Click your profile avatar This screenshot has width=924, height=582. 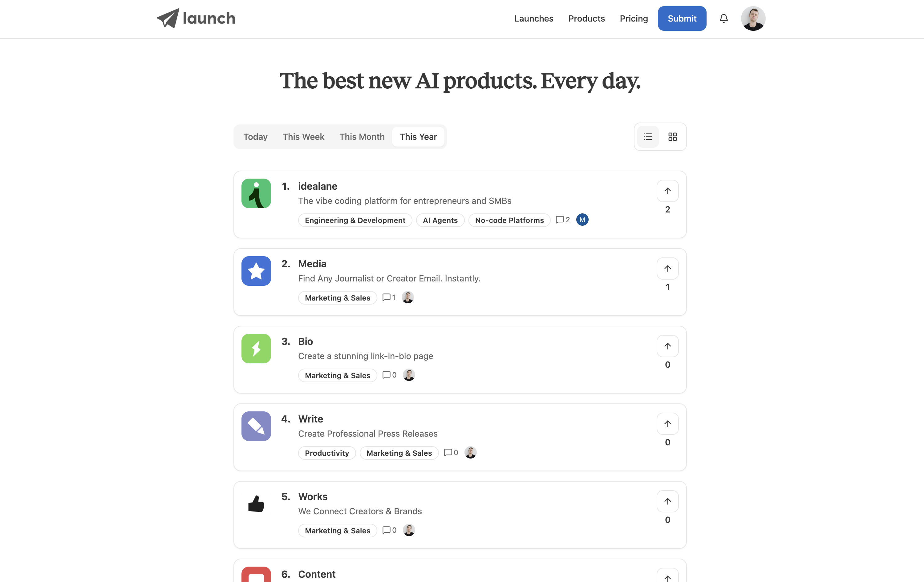[x=753, y=18]
